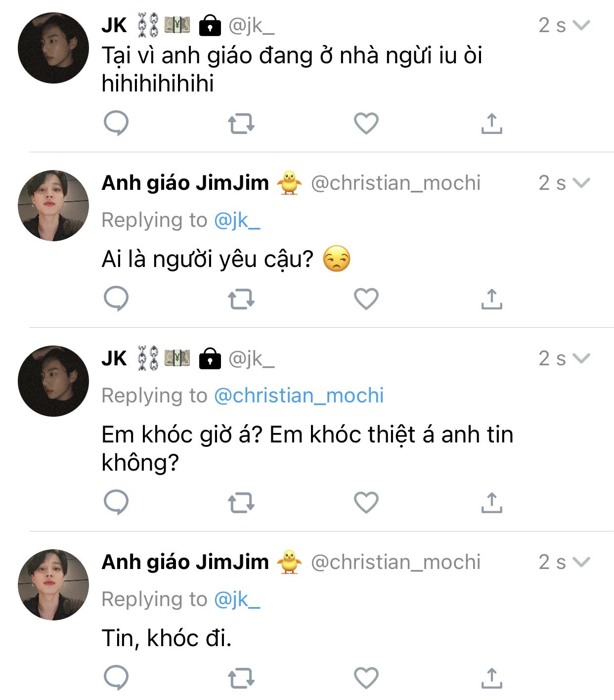
Task: Open options chevron on first JK tweet
Action: 581,25
